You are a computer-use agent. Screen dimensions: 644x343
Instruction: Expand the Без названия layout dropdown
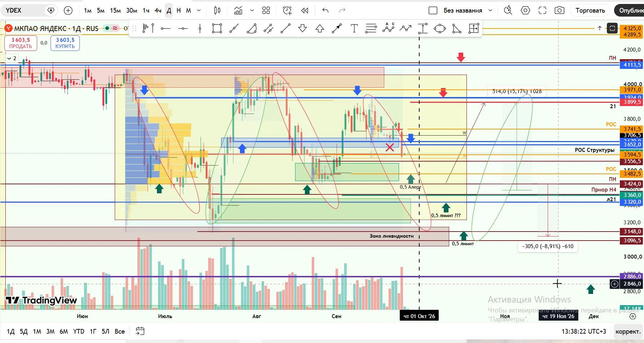490,10
